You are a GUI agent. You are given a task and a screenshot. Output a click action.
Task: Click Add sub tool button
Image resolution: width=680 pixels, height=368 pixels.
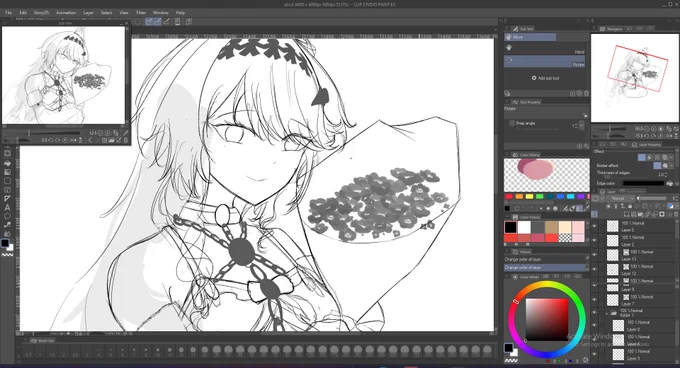[545, 78]
